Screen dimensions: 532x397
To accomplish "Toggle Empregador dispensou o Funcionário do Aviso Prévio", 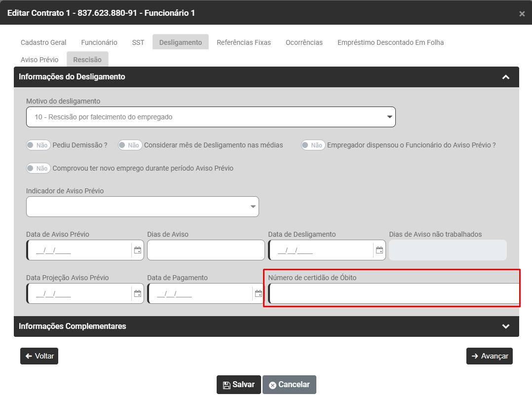I will tap(313, 145).
